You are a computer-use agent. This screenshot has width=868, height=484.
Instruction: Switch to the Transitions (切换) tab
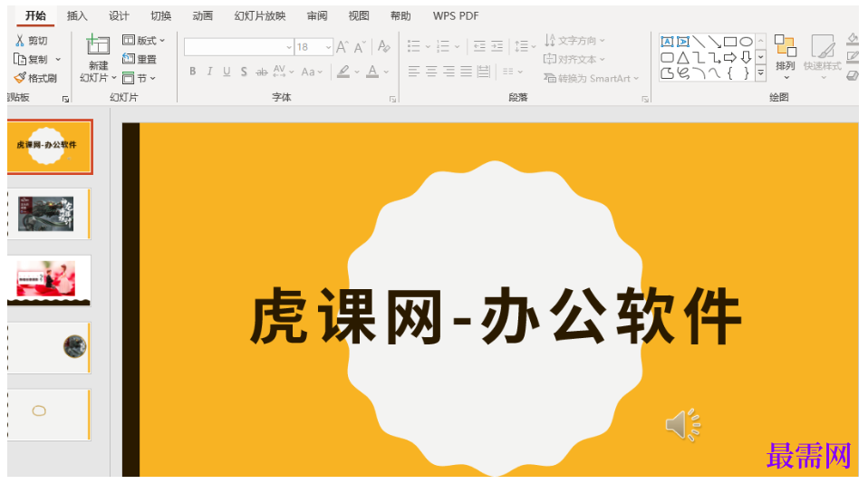(x=161, y=15)
